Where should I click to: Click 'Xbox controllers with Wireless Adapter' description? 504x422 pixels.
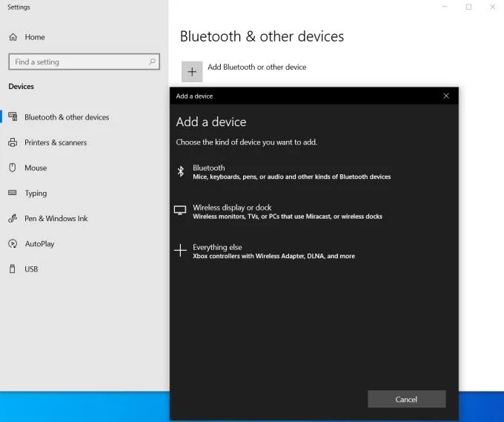[x=273, y=256]
